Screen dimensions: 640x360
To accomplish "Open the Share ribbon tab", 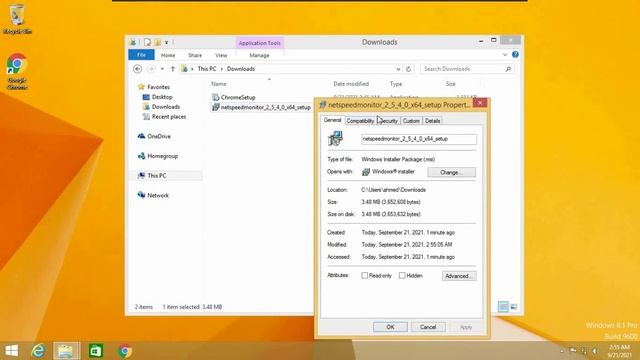I will click(x=195, y=55).
